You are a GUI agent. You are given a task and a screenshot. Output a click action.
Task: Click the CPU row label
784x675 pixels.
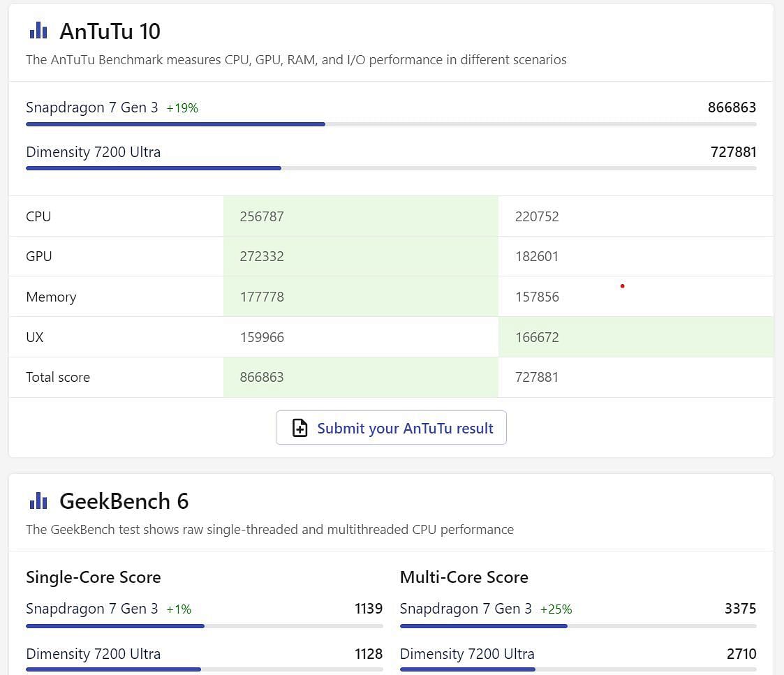click(x=38, y=216)
